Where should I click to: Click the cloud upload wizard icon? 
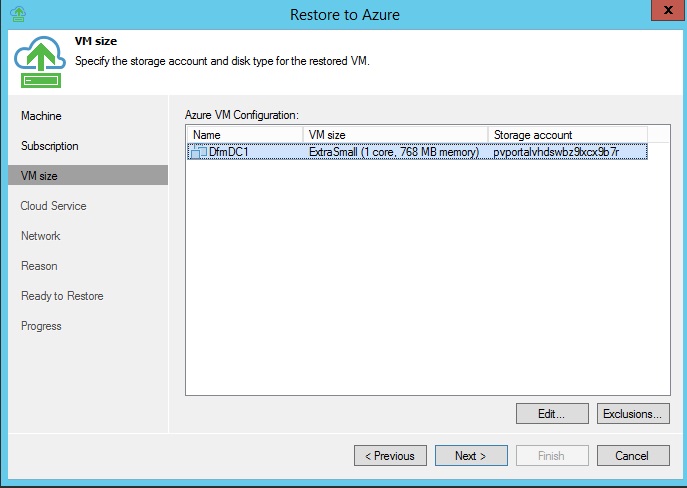click(38, 63)
